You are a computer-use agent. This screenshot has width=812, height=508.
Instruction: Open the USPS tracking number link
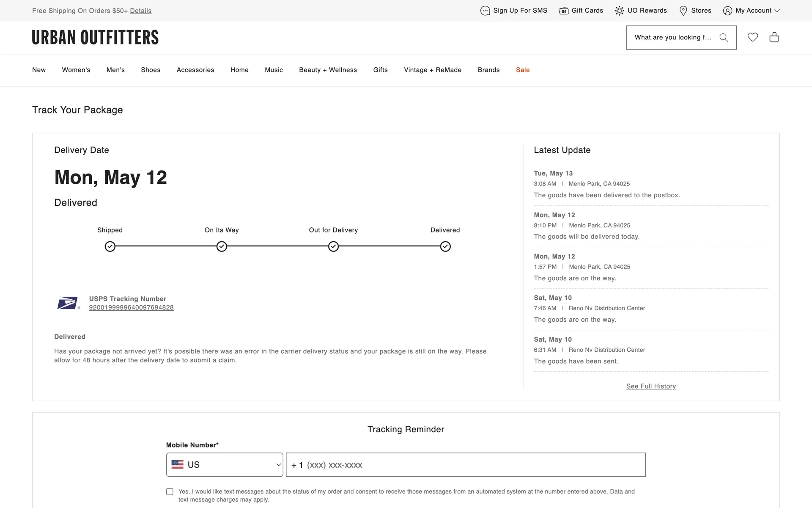pos(131,308)
